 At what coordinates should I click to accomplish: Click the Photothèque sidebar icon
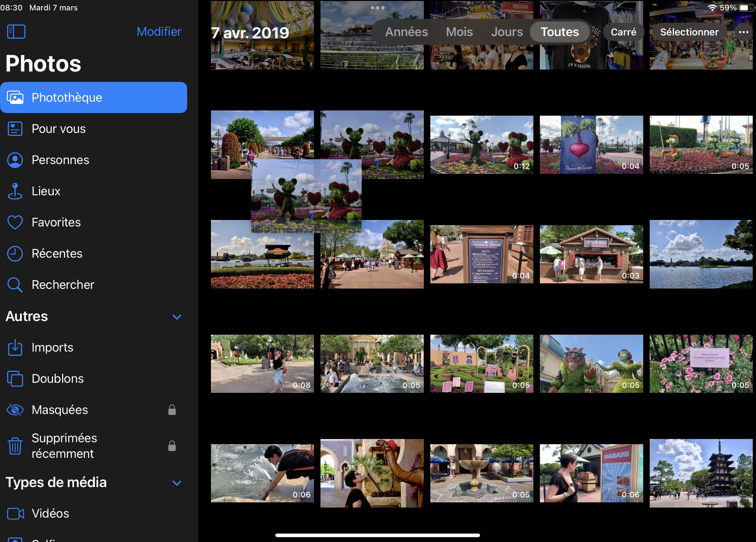point(15,97)
